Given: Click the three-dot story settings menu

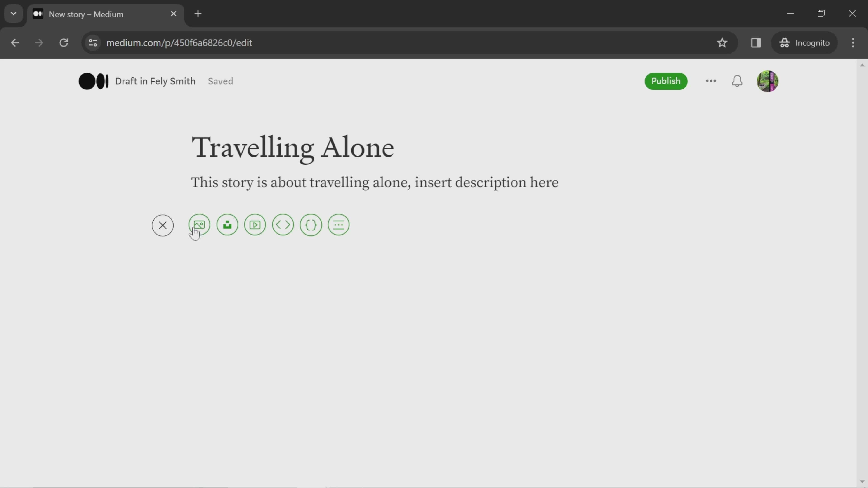Looking at the screenshot, I should 711,81.
